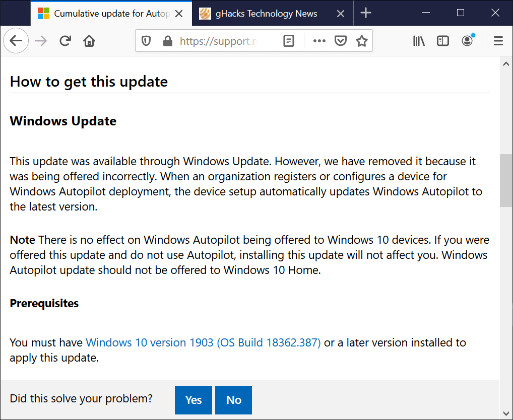This screenshot has height=420, width=513.
Task: Answer Yes to solve your problem
Action: pyautogui.click(x=194, y=400)
